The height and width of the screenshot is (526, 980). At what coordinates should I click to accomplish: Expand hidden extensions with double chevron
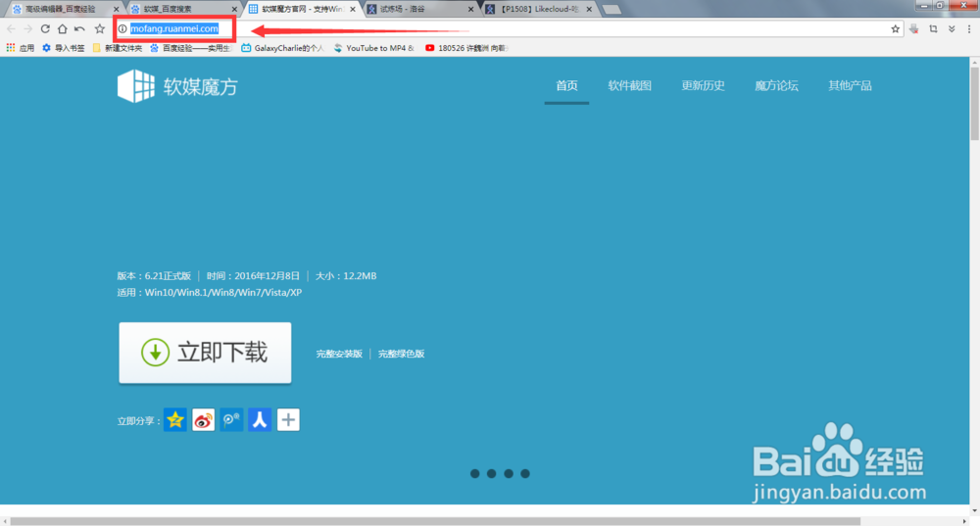[x=952, y=28]
